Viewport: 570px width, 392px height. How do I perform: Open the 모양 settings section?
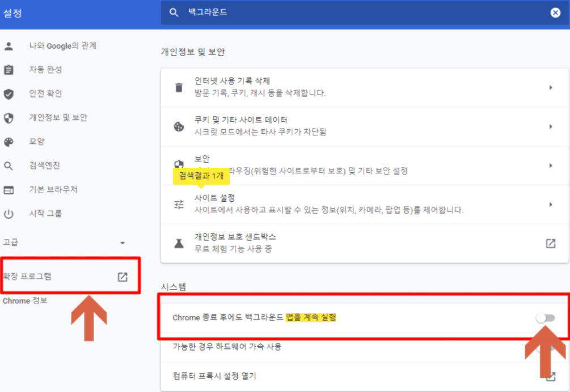(x=37, y=141)
